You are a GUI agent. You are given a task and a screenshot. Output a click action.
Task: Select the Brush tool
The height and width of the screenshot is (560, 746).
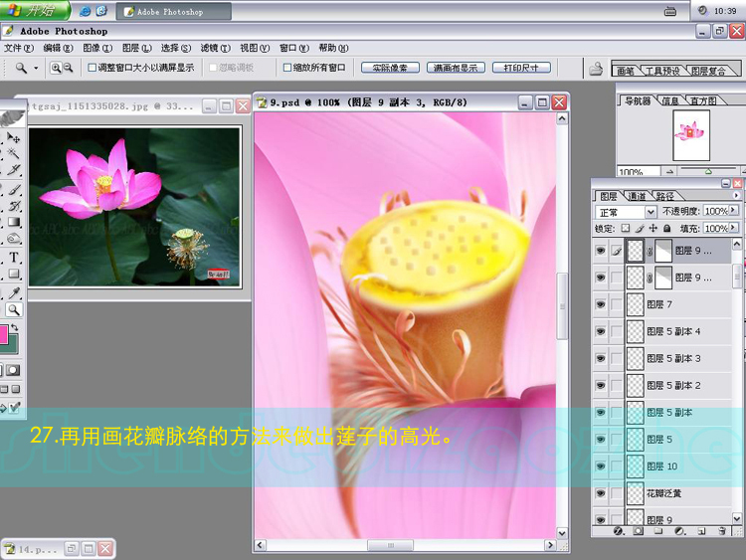click(13, 190)
